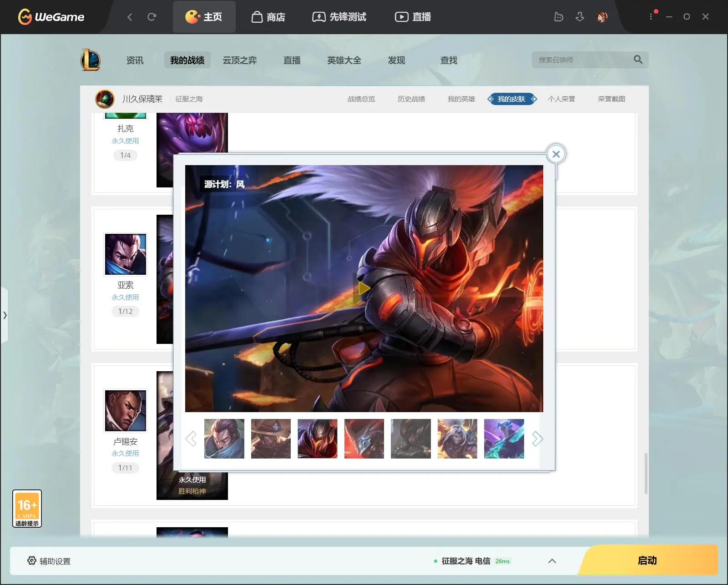Select the fourth red blood-moon skin thumbnail

(x=364, y=439)
